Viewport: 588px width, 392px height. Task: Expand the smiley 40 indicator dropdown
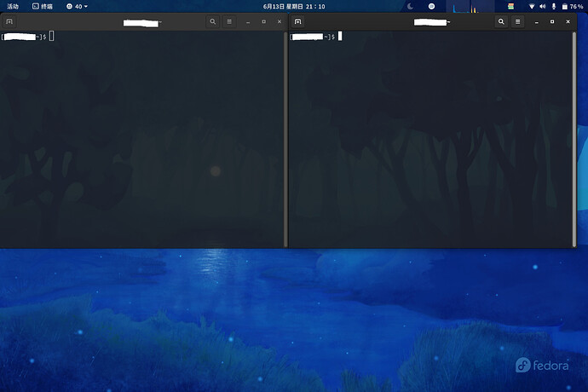77,6
